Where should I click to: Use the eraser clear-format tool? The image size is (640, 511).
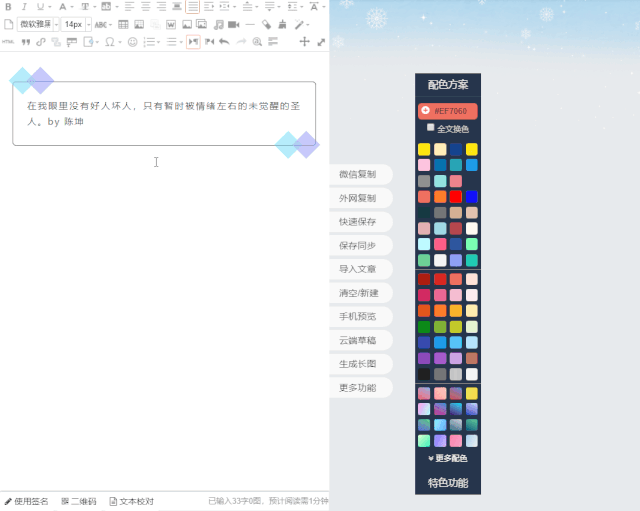[x=266, y=24]
